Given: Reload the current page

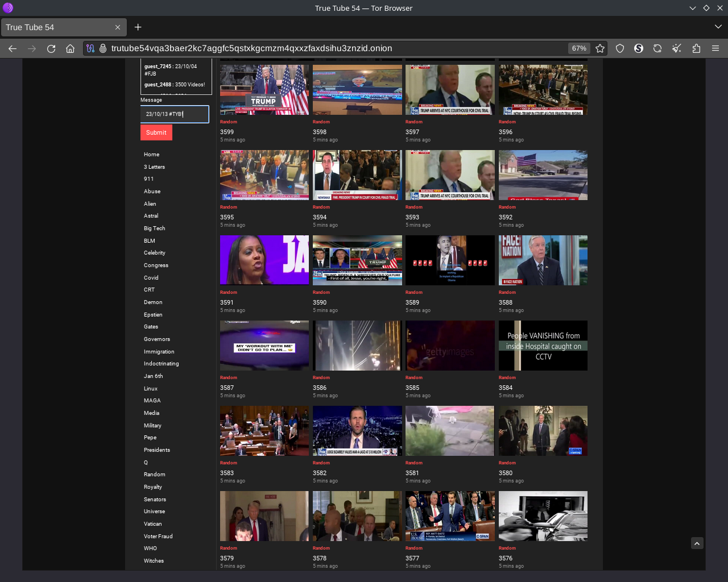Looking at the screenshot, I should point(51,48).
